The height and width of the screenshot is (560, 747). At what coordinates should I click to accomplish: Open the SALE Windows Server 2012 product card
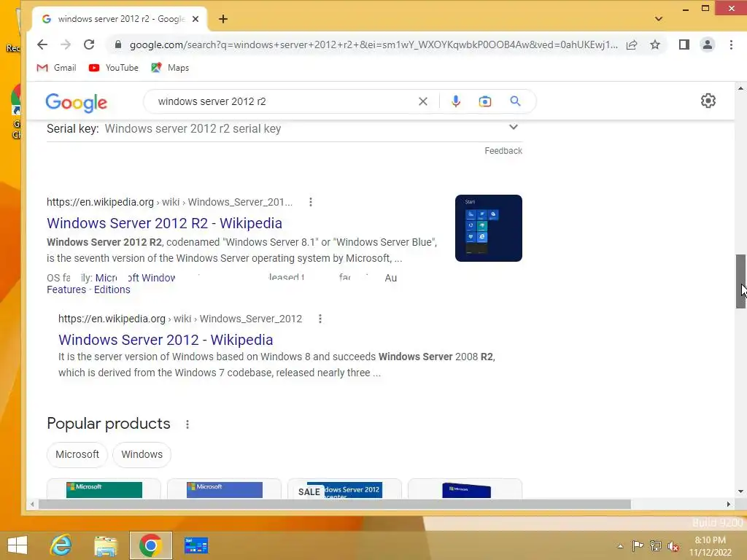pyautogui.click(x=344, y=489)
